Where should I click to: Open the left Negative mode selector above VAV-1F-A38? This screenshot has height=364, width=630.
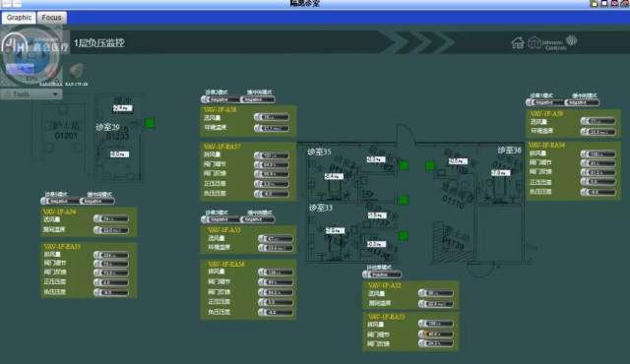(220, 99)
